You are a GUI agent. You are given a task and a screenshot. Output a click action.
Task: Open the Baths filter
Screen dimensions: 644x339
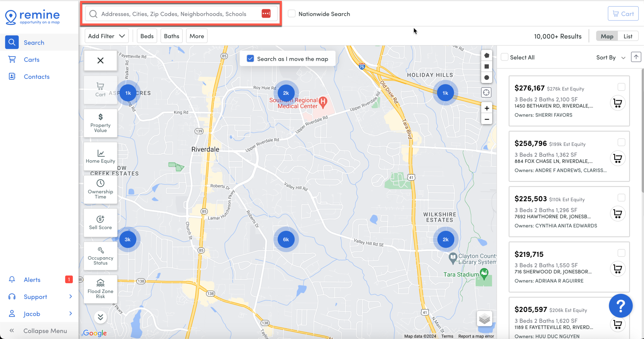(x=171, y=36)
